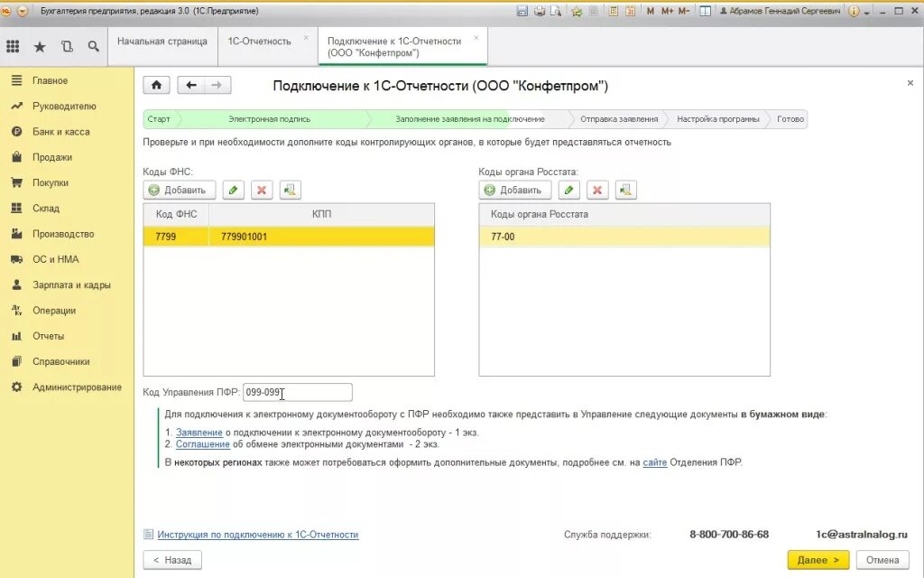Viewport: 924px width, 578px height.
Task: Click the fill-from-data icon under Коды ФНС
Action: (290, 190)
